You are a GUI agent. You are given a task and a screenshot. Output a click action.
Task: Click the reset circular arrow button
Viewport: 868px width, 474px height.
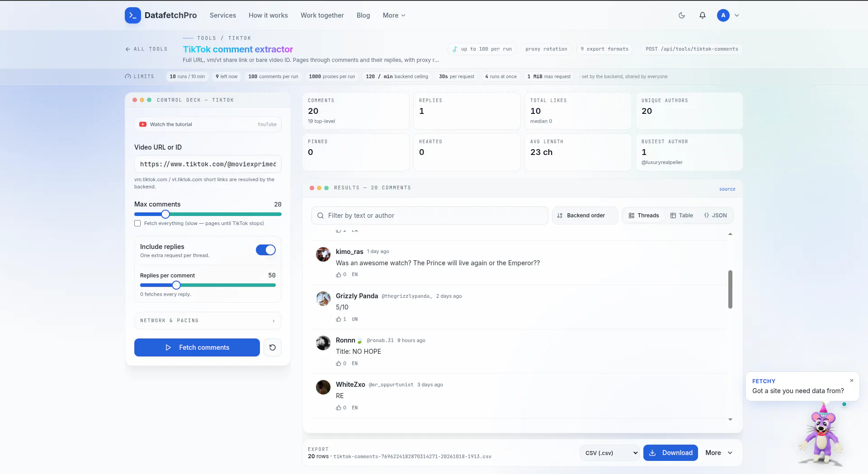click(273, 347)
